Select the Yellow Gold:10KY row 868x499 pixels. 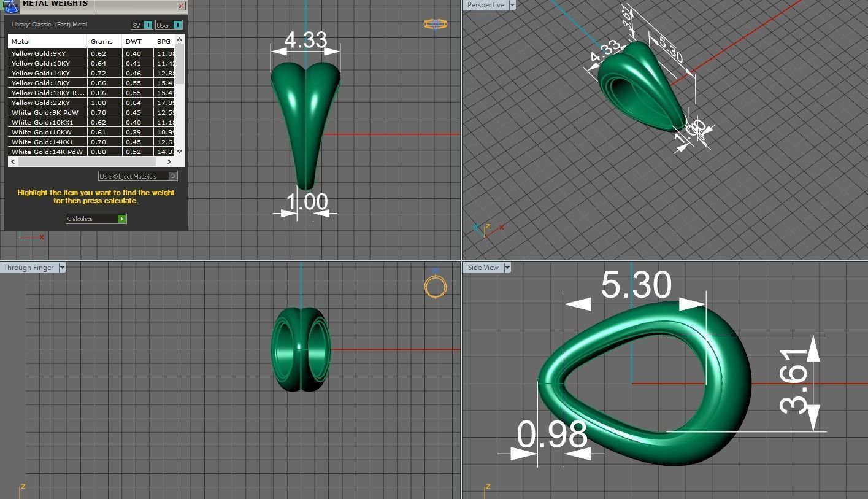pyautogui.click(x=92, y=63)
